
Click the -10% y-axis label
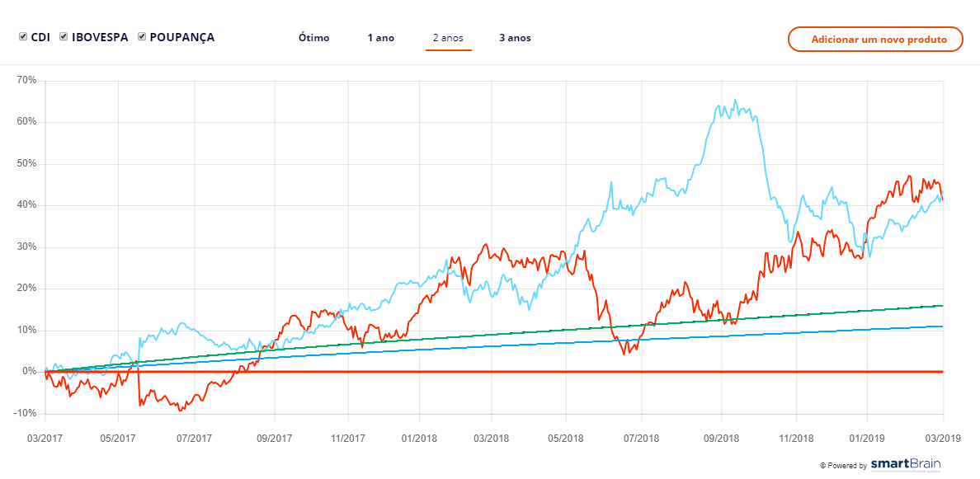click(x=26, y=413)
